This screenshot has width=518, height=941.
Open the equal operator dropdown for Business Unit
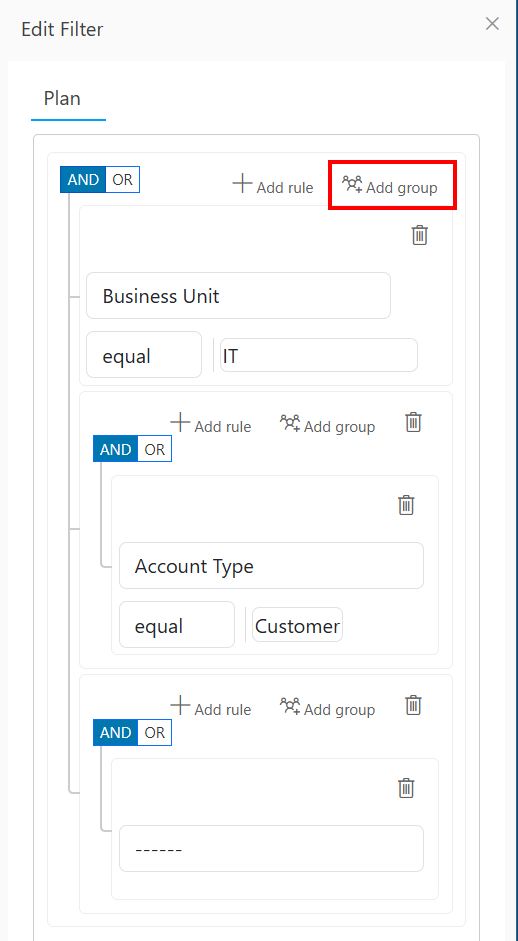tap(144, 355)
